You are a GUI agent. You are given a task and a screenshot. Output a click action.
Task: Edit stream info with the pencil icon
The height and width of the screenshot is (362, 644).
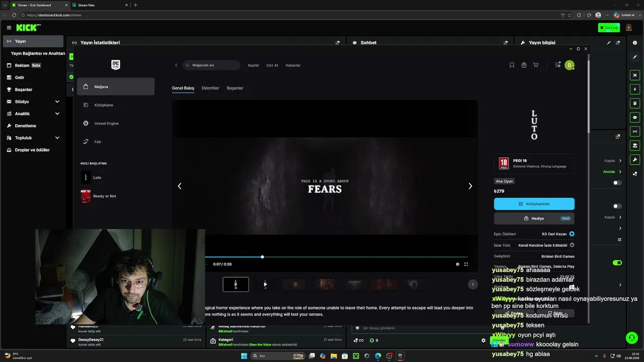tap(609, 43)
